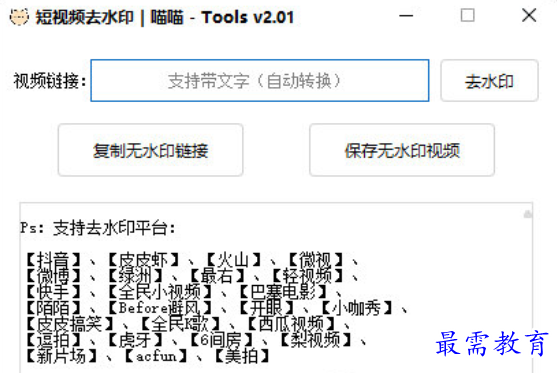
Task: Click the cat app icon in title bar
Action: point(19,17)
